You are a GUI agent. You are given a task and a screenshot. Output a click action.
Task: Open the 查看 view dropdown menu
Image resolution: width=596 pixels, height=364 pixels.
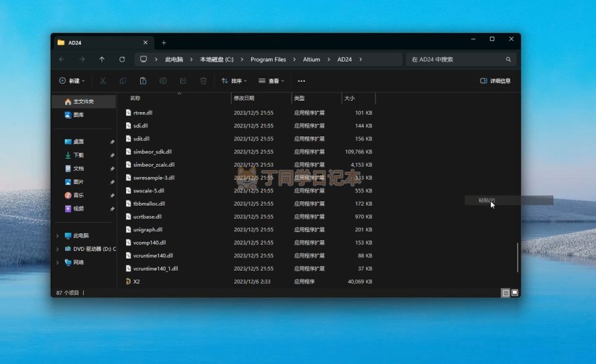(271, 81)
